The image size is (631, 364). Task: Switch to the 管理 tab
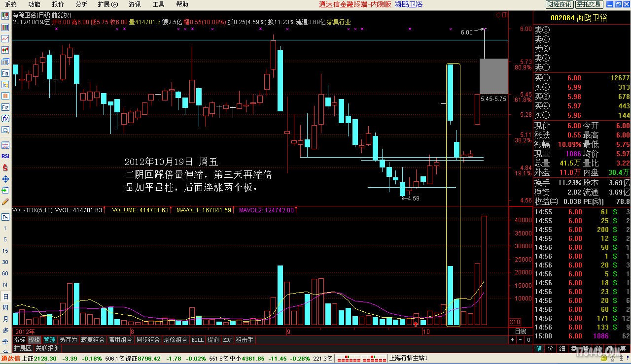(x=49, y=340)
